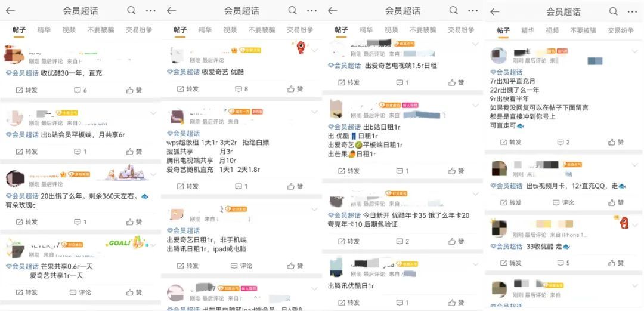
Task: Open the 交易纠纷 tab in the third panel
Action: pyautogui.click(x=461, y=30)
